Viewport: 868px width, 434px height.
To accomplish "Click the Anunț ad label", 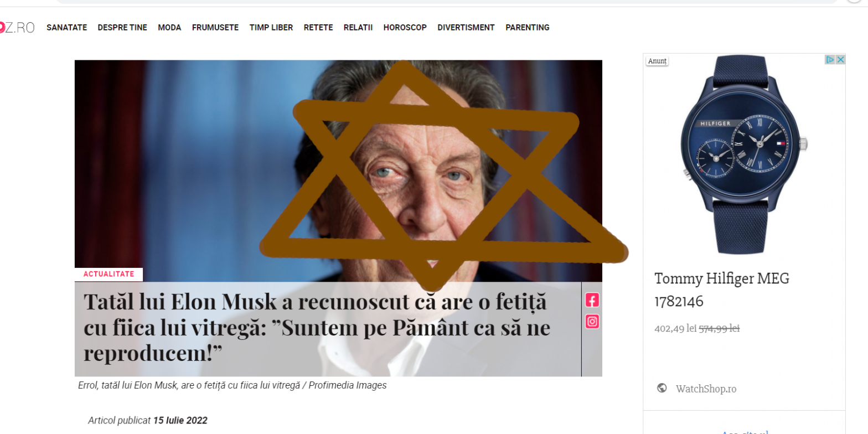I will 658,61.
